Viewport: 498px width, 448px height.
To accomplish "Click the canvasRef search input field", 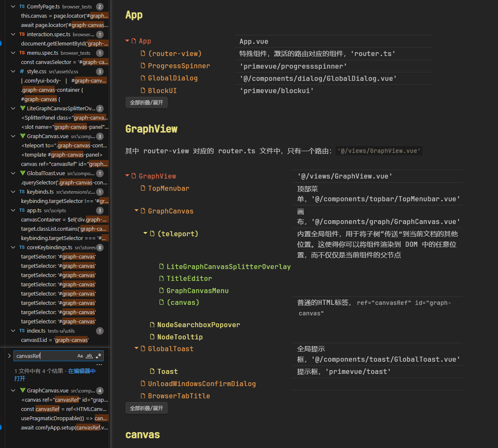I will point(44,356).
